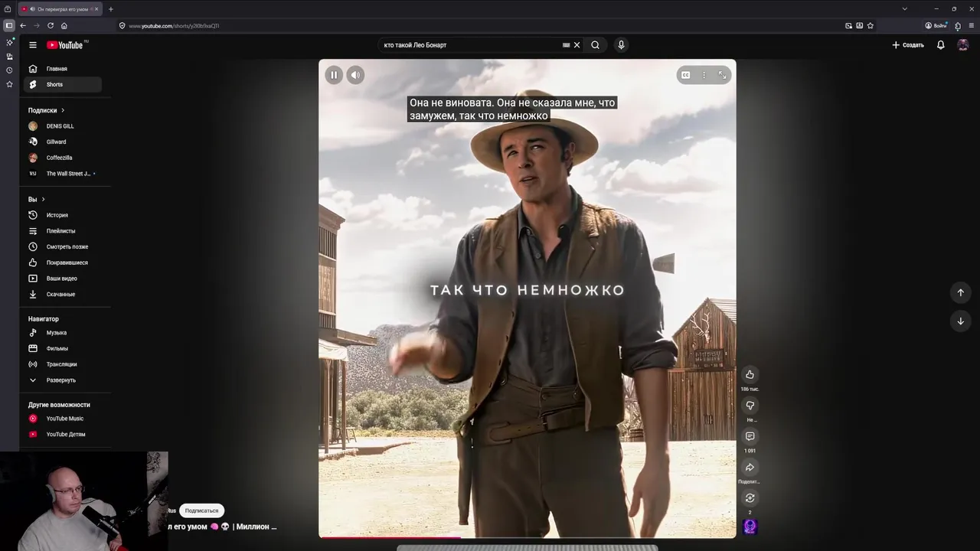Open the comments with 1 091 replies
980x551 pixels.
pos(750,436)
